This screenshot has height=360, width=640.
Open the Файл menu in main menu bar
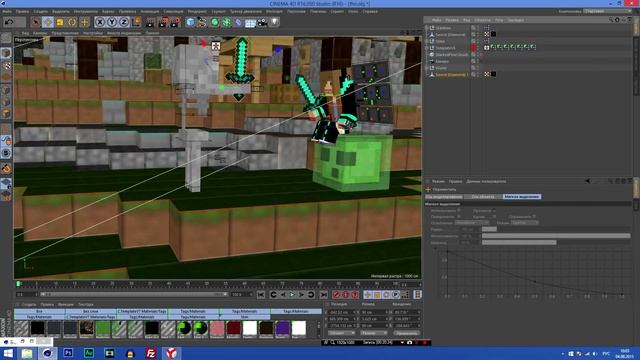tap(7, 11)
